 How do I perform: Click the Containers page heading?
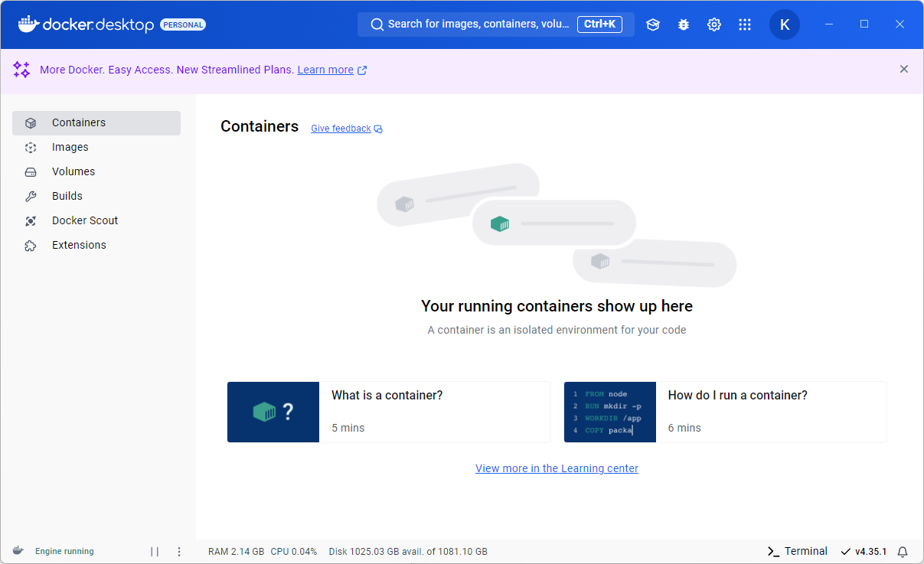point(260,126)
